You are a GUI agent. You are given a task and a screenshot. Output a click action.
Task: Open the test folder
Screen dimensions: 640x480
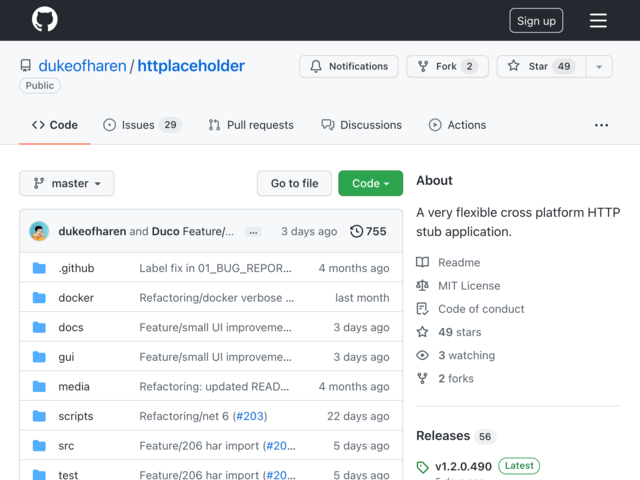[68, 475]
